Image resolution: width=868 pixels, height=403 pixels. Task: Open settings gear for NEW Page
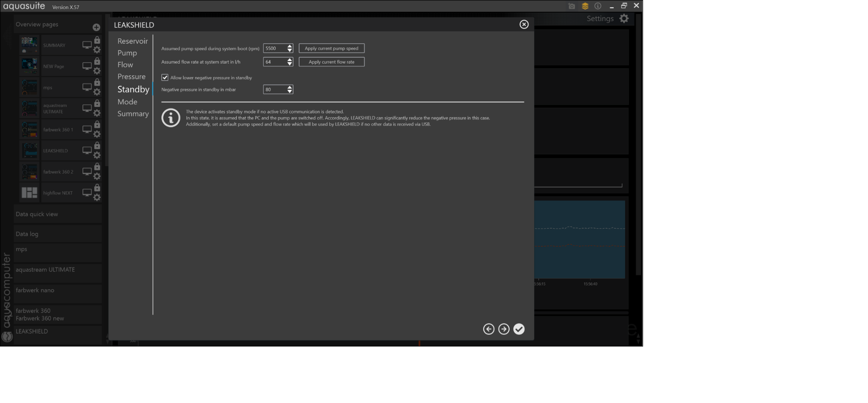point(97,71)
